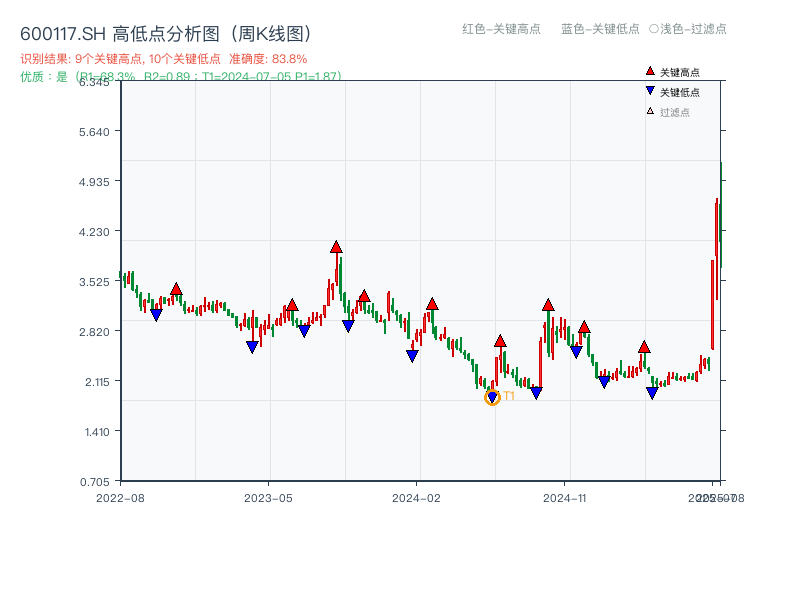Select the blue low marker just before 2024-02
This screenshot has height=600, width=800.
[x=412, y=356]
